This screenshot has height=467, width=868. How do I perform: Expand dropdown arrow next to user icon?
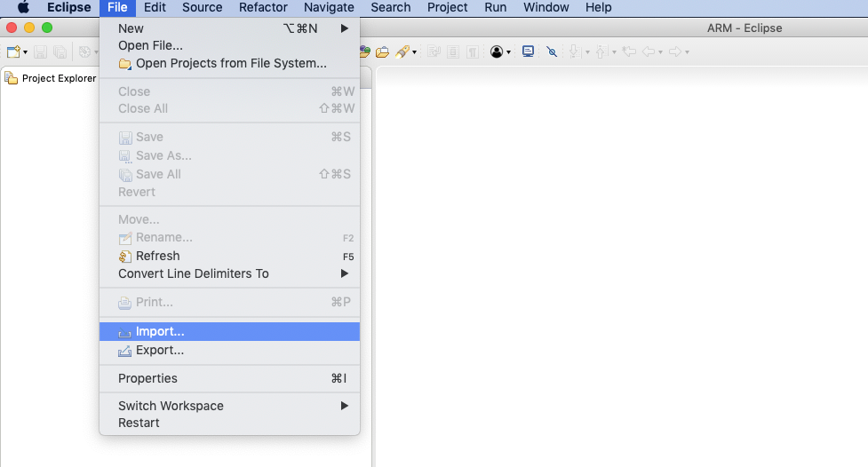point(508,53)
